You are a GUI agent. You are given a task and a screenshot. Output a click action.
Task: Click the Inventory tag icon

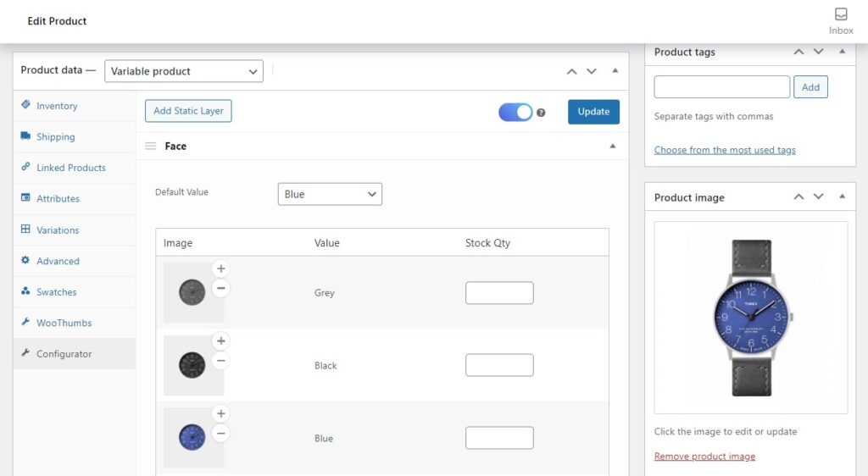click(25, 104)
